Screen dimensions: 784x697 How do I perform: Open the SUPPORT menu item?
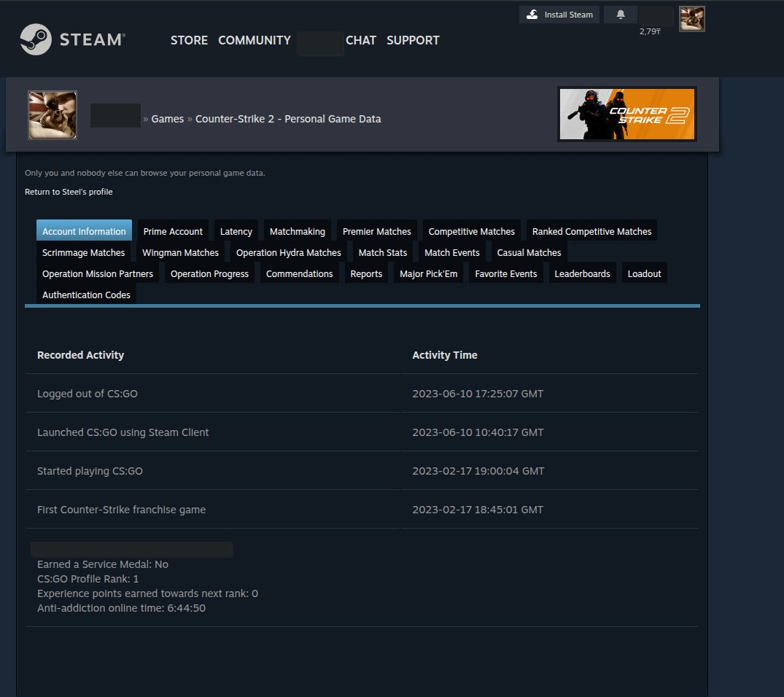pos(413,40)
